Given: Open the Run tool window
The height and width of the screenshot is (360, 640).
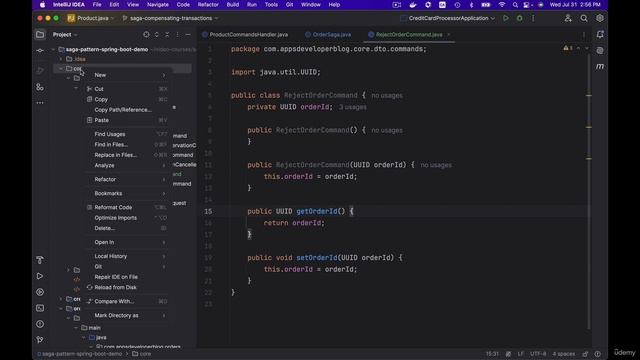Looking at the screenshot, I should [40, 276].
